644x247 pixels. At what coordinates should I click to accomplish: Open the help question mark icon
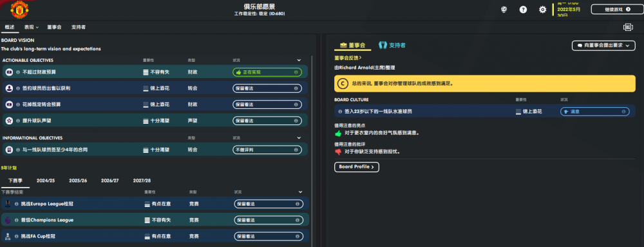[523, 10]
